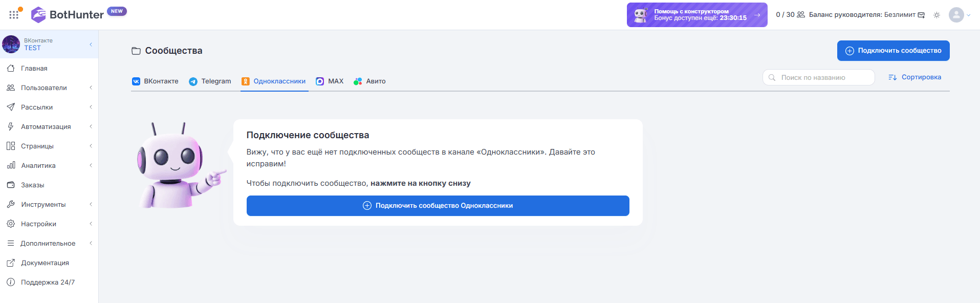980x303 pixels.
Task: Switch to the ВКонтакте tab
Action: click(x=155, y=81)
